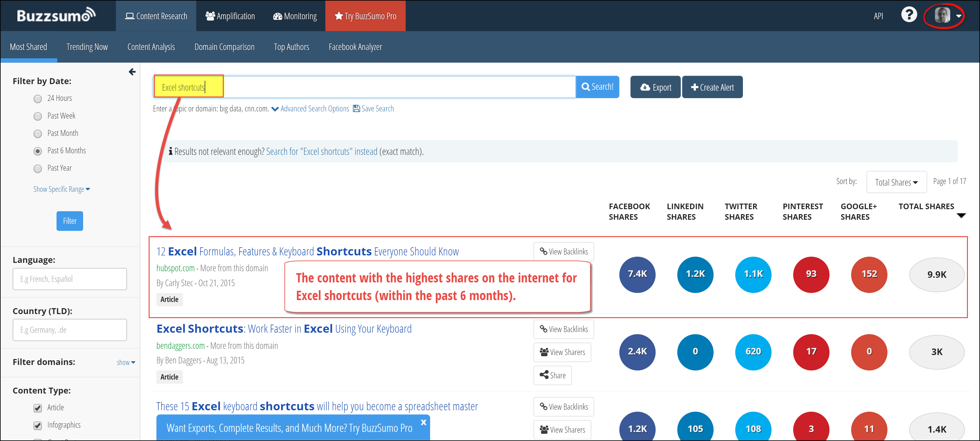Click the close X on the BuzzSumo Pro banner

[423, 422]
